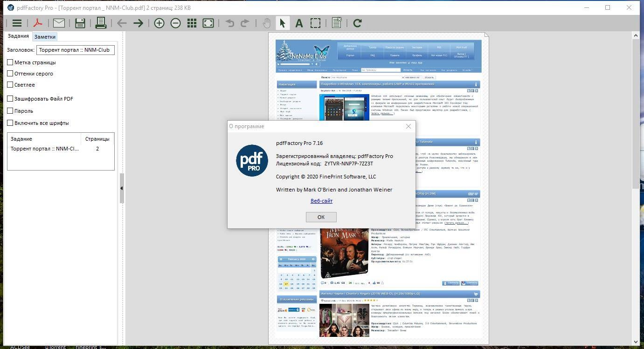Click OK button in About dialog
This screenshot has width=644, height=349.
tap(321, 217)
